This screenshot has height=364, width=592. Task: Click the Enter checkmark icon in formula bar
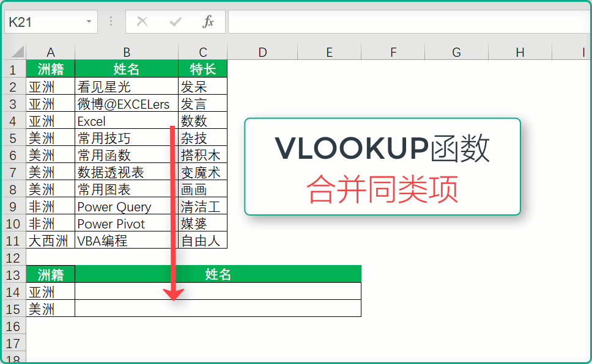pyautogui.click(x=176, y=22)
